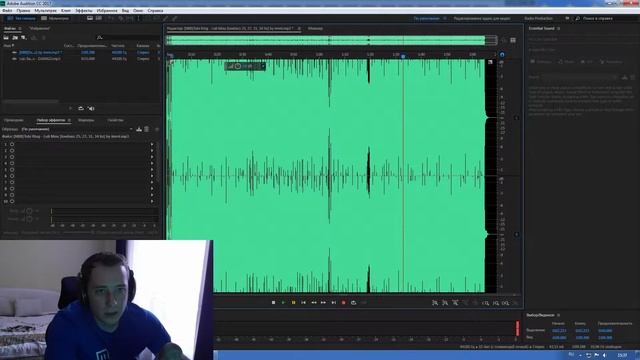Toggle power for effect slot 2
This screenshot has width=640, height=360.
pos(12,151)
